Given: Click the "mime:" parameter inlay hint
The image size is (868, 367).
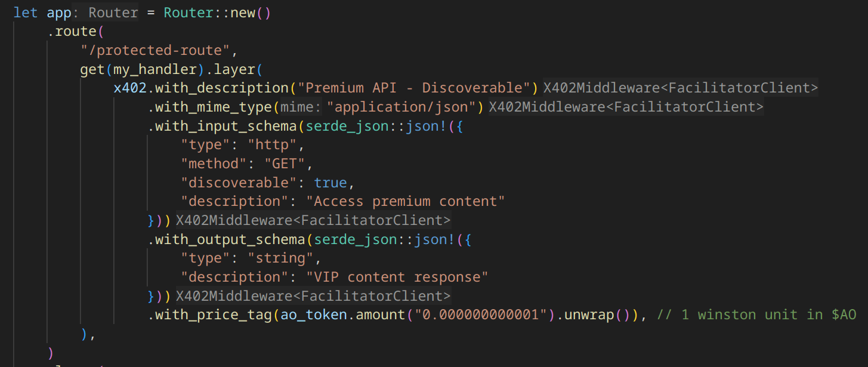Looking at the screenshot, I should (301, 107).
